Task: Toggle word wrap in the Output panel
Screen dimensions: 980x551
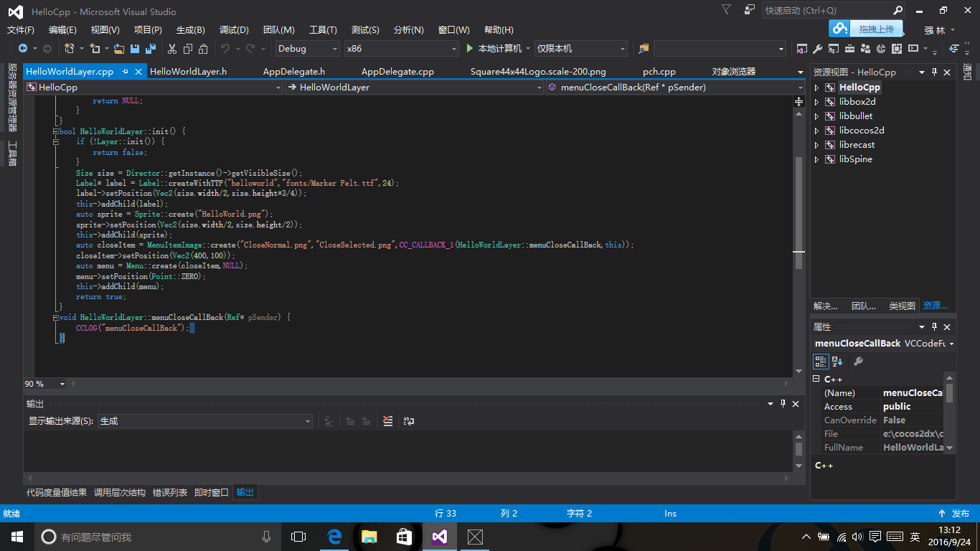Action: tap(408, 422)
